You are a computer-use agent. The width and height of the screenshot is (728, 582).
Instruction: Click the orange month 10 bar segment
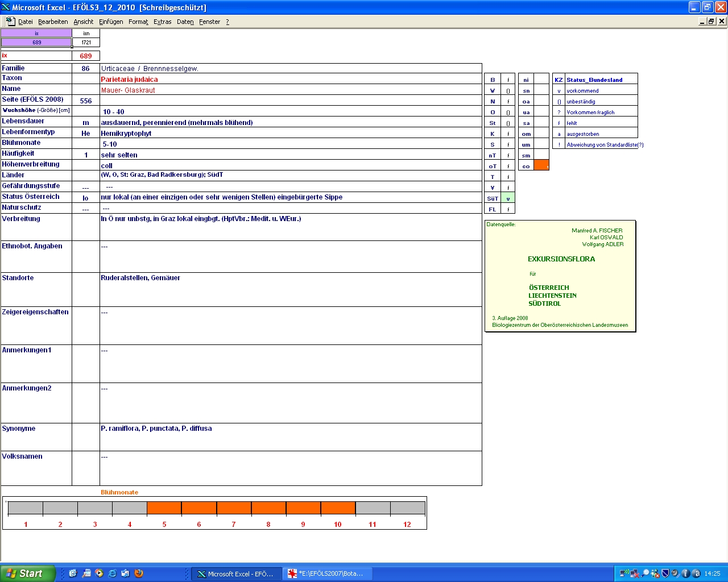(x=338, y=508)
